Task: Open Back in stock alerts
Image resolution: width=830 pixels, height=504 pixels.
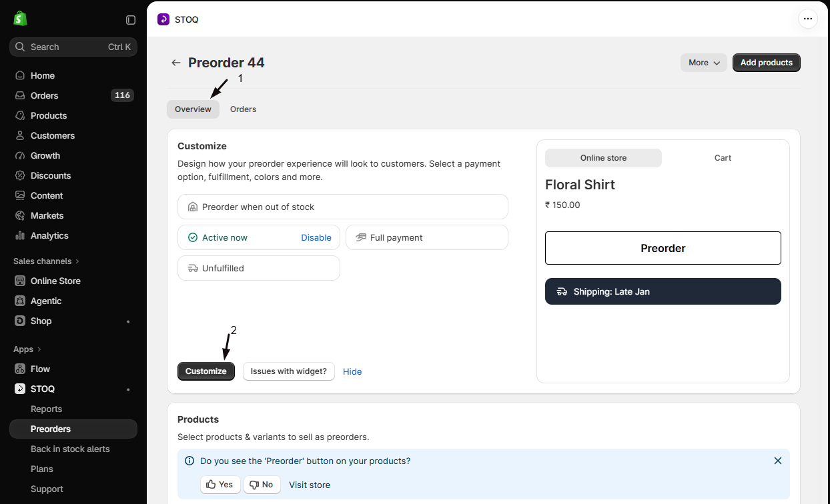Action: click(70, 449)
